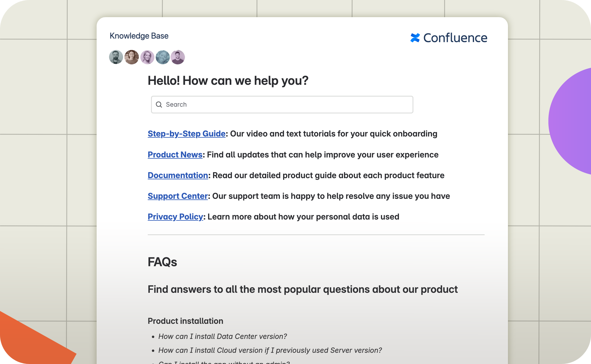Open the Step-by-Step Guide link
Viewport: 591px width, 364px height.
[x=187, y=134]
